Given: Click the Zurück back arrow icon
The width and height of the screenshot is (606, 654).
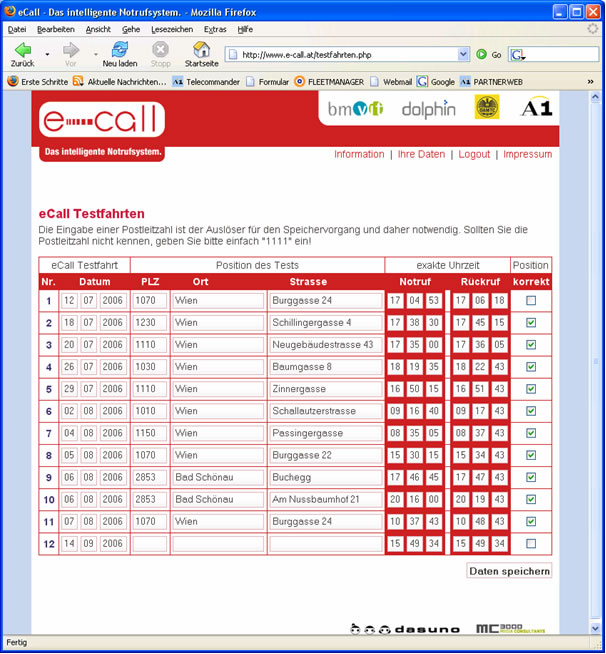Looking at the screenshot, I should 23,50.
